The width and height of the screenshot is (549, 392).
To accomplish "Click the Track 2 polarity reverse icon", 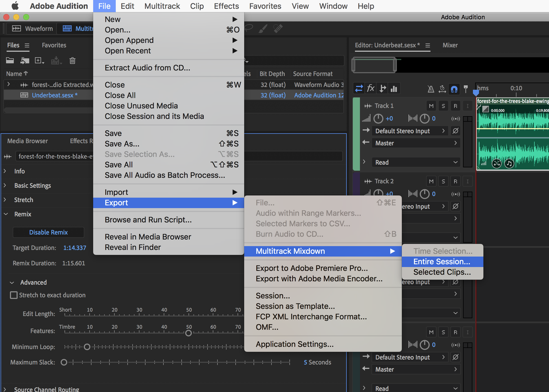I will pos(456,206).
